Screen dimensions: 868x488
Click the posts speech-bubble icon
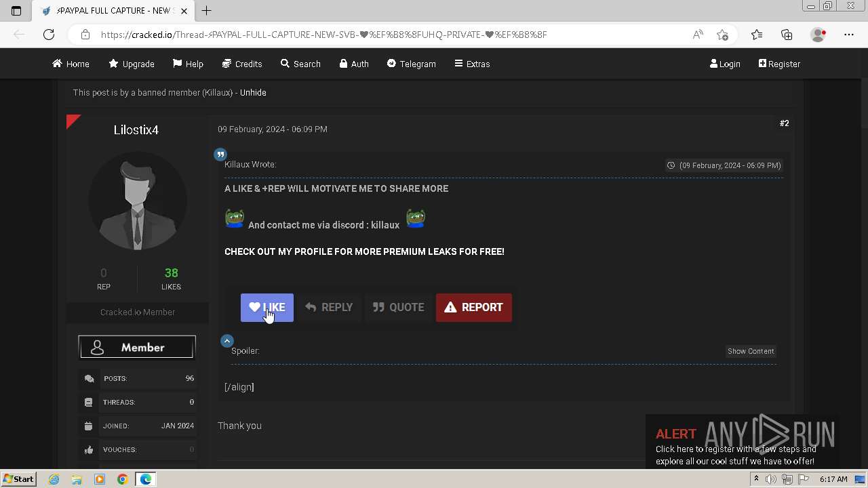coord(89,379)
